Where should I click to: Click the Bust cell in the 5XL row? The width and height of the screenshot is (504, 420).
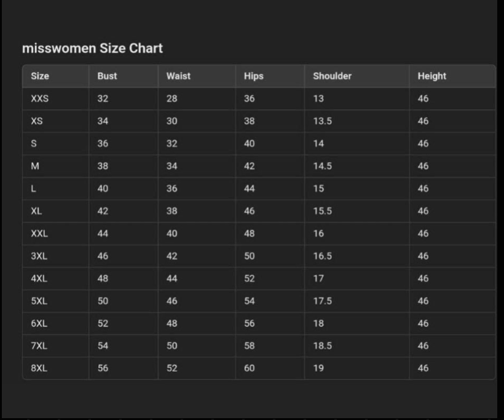[103, 301]
